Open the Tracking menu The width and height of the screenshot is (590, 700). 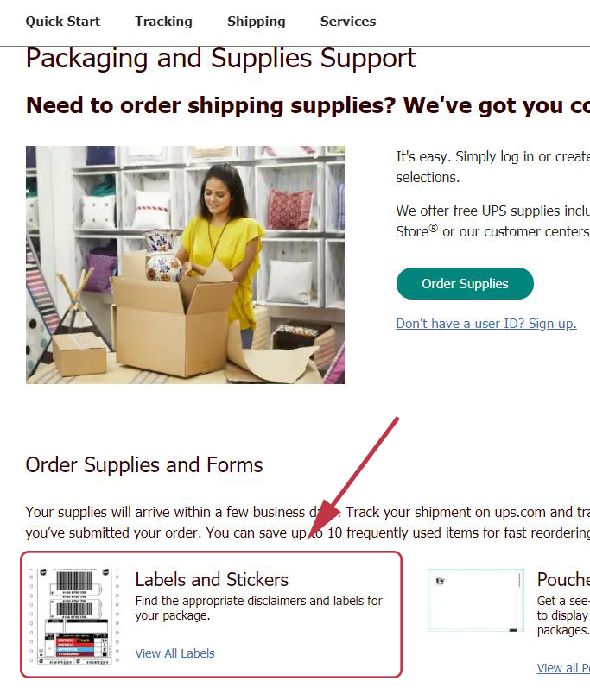point(163,22)
